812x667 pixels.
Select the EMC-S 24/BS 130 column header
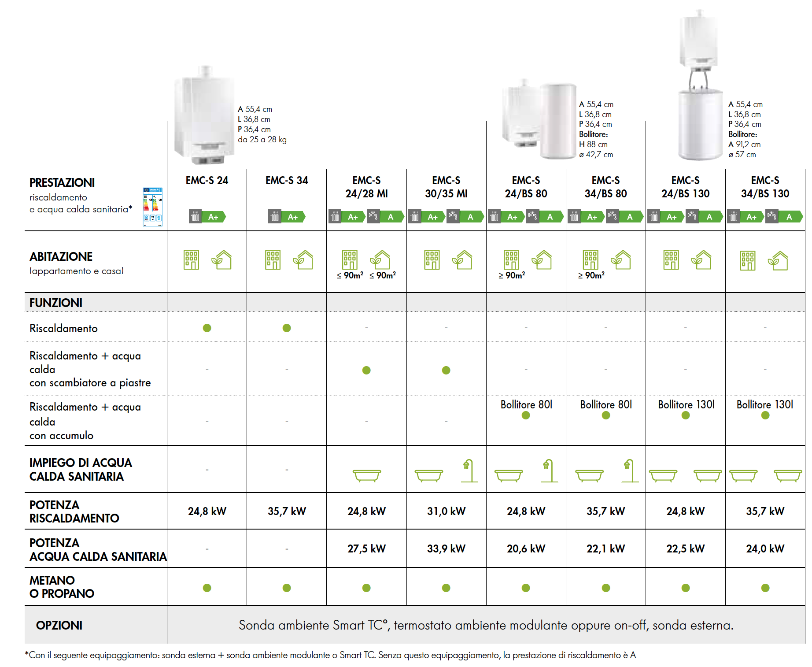point(685,187)
